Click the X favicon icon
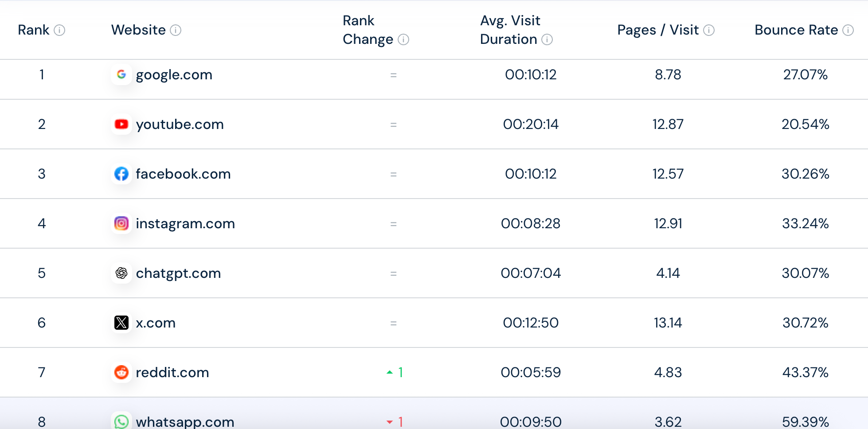The image size is (868, 429). pos(121,323)
